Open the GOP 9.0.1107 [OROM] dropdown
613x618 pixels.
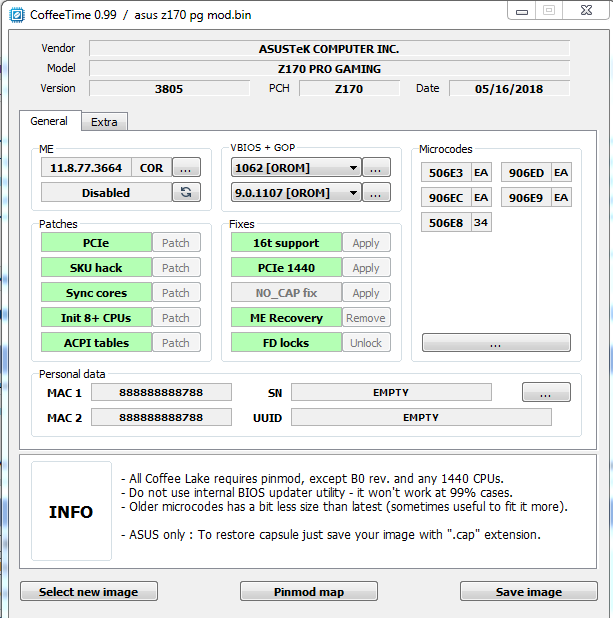coord(296,192)
